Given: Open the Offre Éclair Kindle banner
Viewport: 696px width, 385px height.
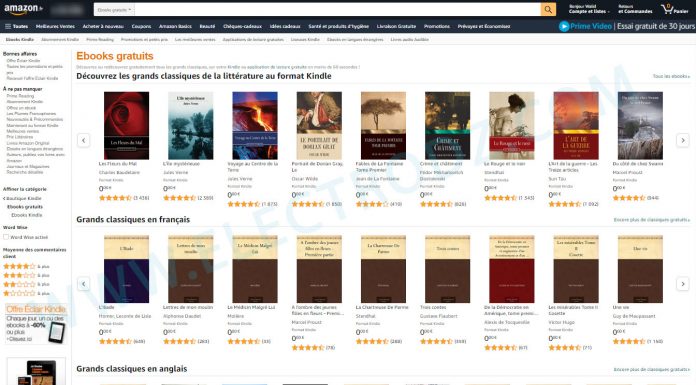Looking at the screenshot, I should click(36, 324).
